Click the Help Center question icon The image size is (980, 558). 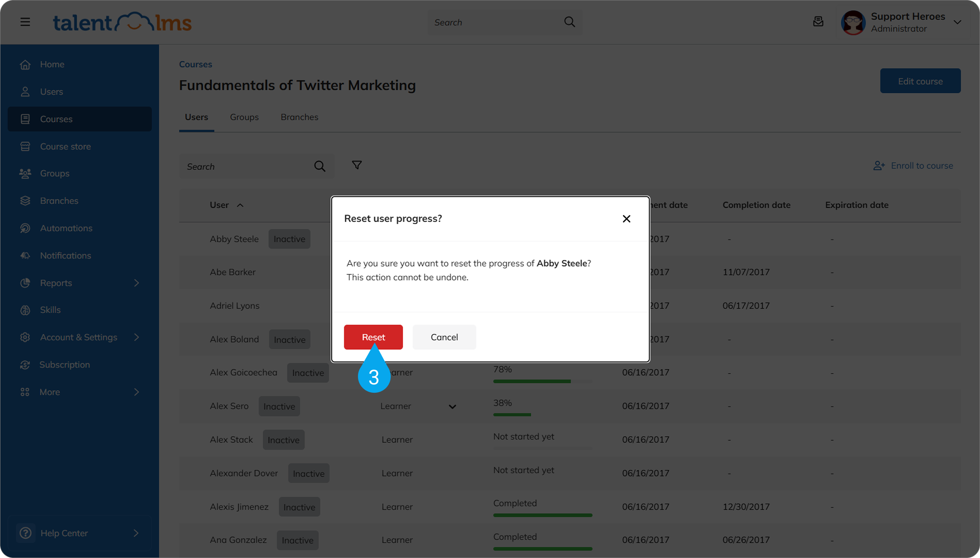click(x=26, y=533)
